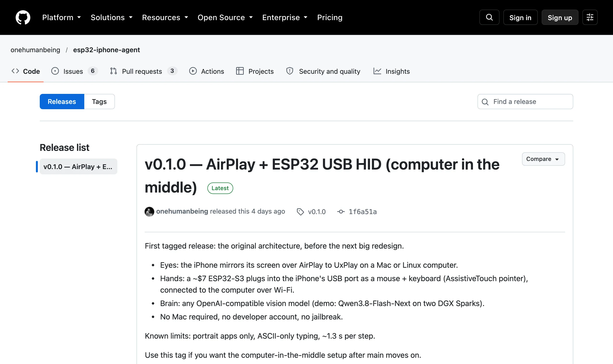
Task: Click the commit icon beside 1f6a51a
Action: tap(341, 212)
